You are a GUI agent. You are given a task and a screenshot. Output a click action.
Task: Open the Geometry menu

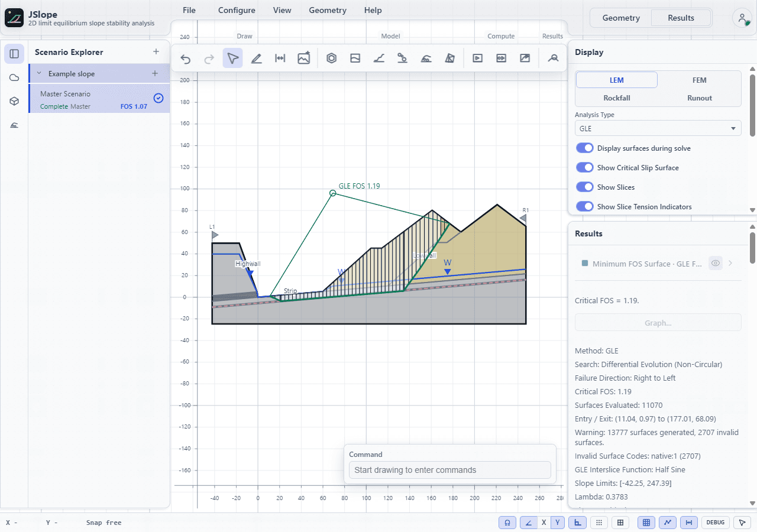[328, 10]
